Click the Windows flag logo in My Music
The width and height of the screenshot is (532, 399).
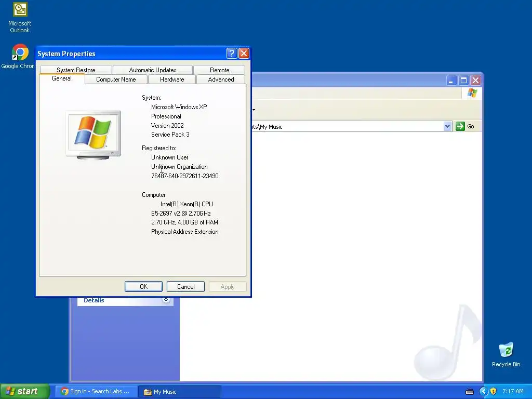pos(472,93)
